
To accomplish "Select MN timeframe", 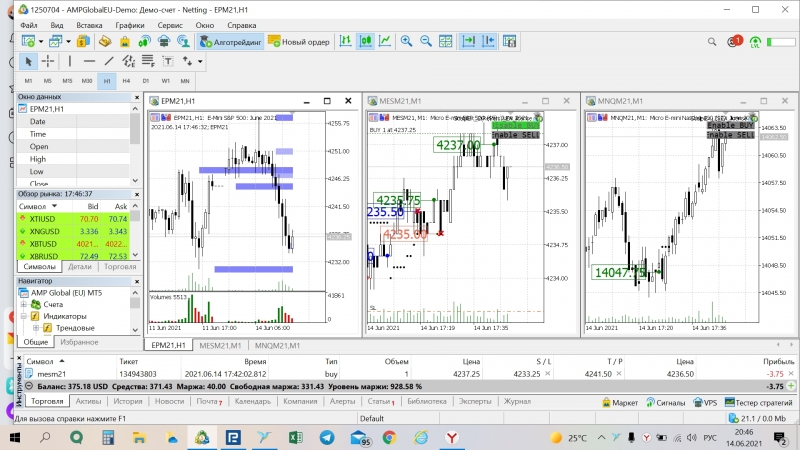I will (x=185, y=81).
